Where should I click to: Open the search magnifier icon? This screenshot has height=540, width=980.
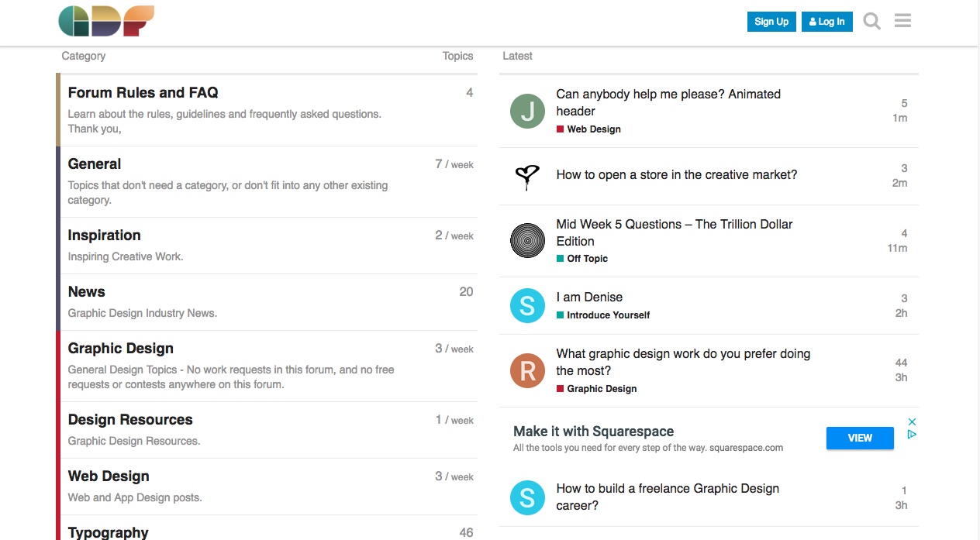[x=871, y=21]
